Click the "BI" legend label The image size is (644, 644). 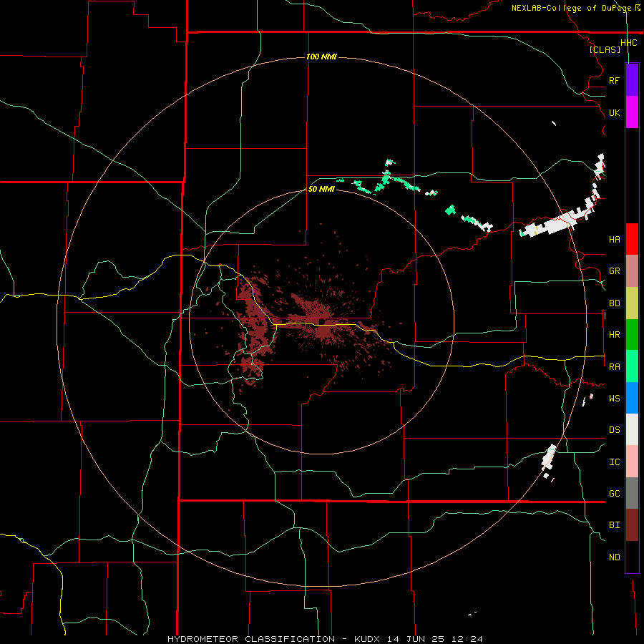[614, 525]
